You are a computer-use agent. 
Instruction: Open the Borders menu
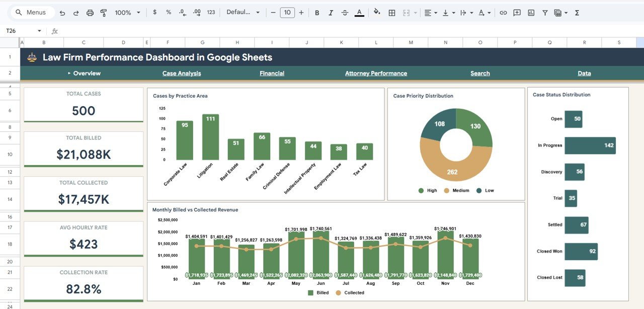pyautogui.click(x=391, y=12)
